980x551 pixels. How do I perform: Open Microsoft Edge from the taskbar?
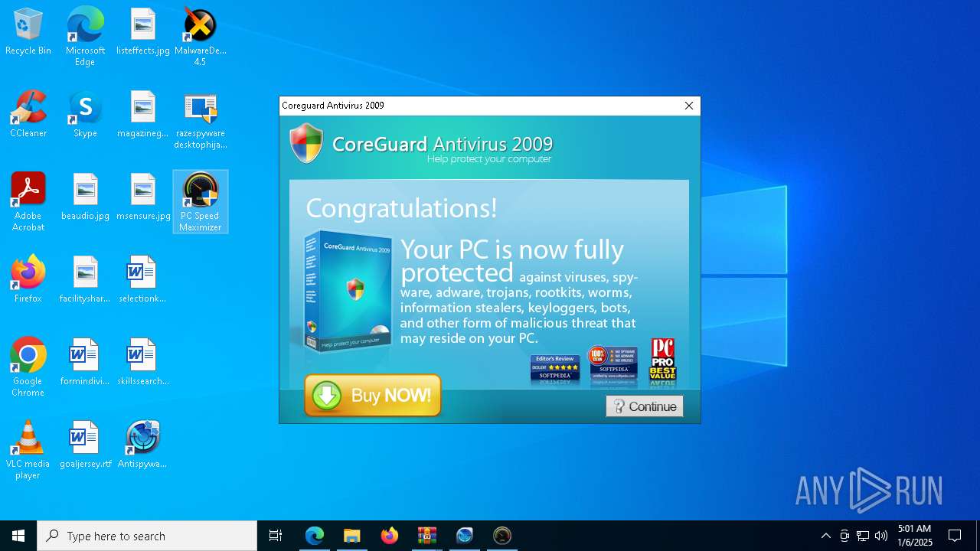315,536
